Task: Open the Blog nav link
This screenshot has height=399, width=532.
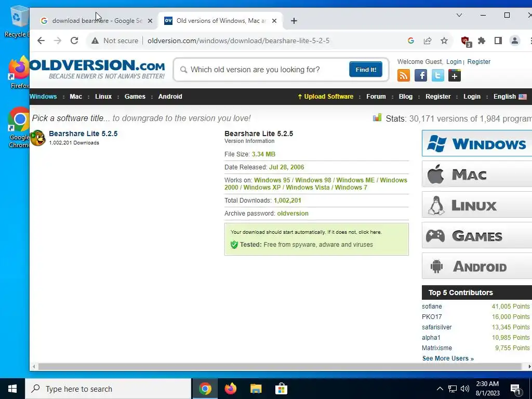Action: [x=405, y=96]
